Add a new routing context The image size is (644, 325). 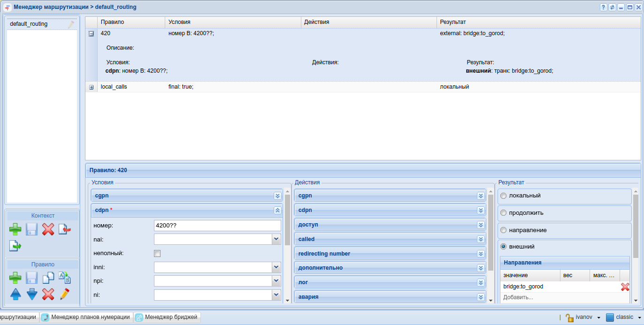tap(15, 229)
